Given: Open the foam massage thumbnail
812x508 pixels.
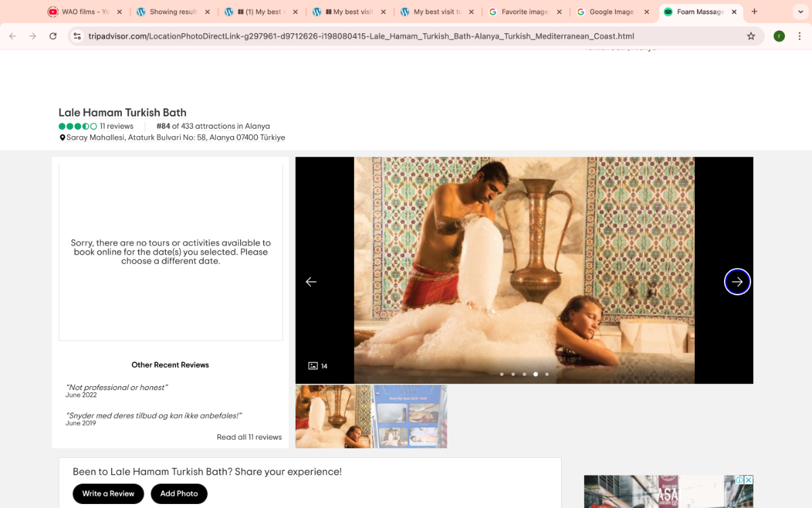Looking at the screenshot, I should point(333,417).
